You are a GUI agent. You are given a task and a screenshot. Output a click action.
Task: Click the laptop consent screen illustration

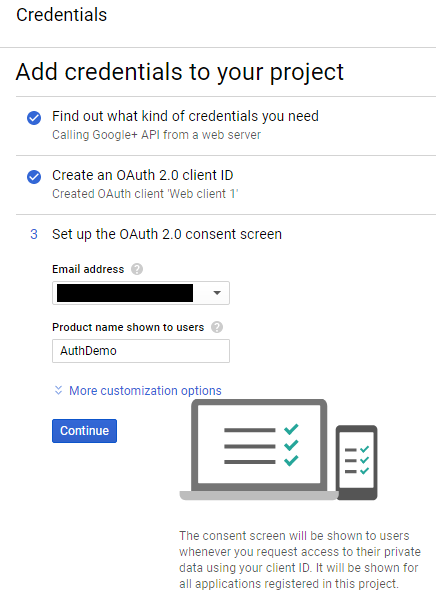[259, 450]
